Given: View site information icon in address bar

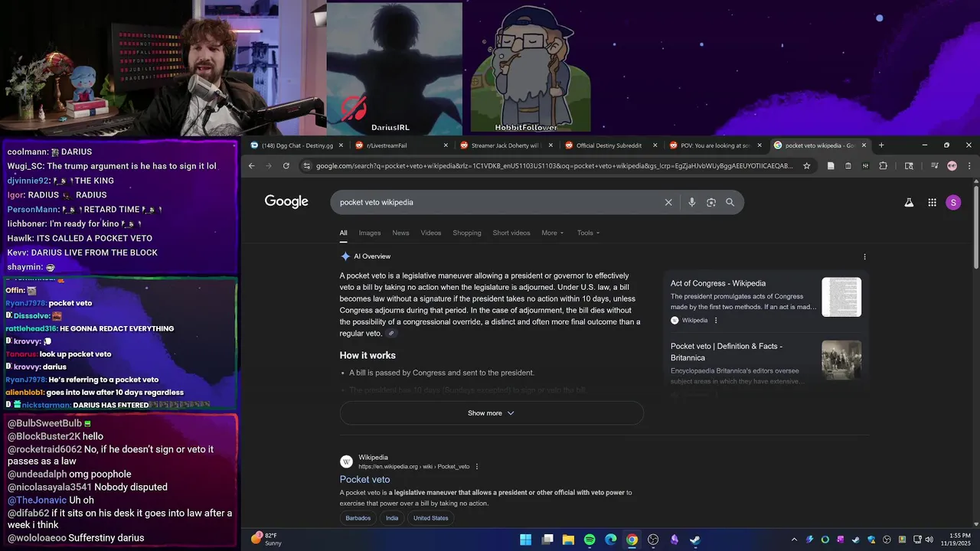Looking at the screenshot, I should tap(306, 166).
